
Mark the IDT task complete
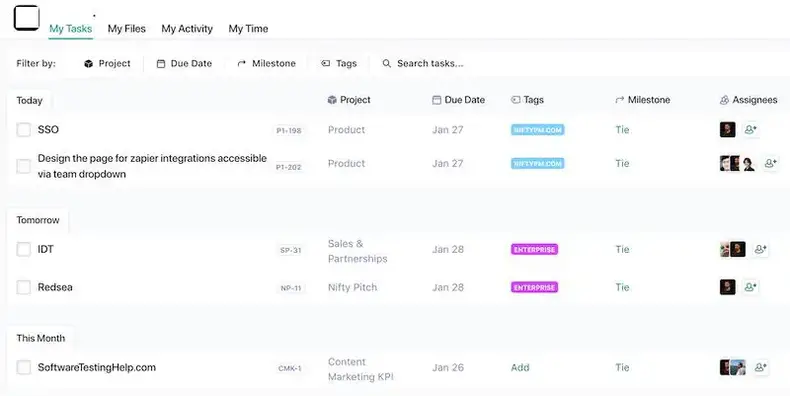pyautogui.click(x=24, y=249)
